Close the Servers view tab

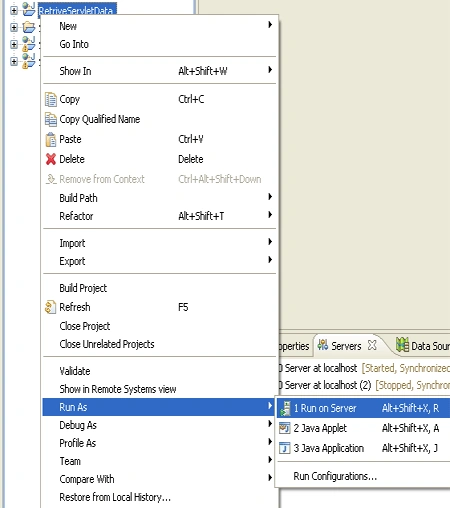(x=372, y=345)
